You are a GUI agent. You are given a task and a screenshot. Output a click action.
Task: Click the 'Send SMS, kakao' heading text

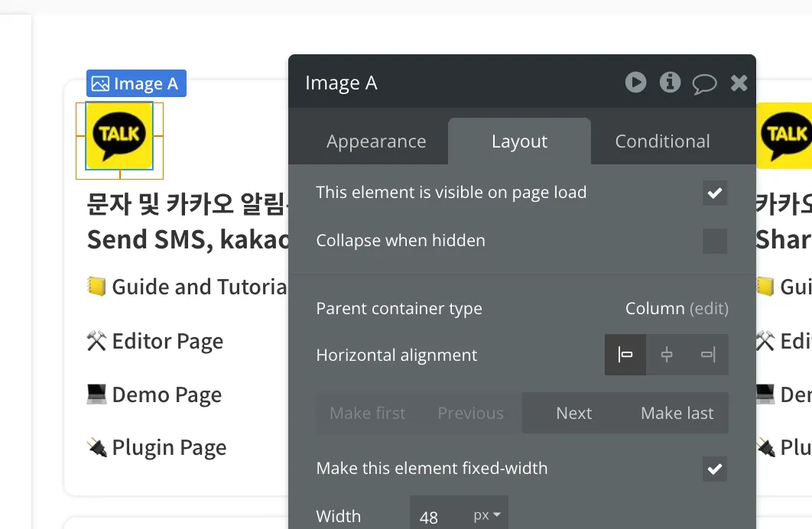[187, 239]
